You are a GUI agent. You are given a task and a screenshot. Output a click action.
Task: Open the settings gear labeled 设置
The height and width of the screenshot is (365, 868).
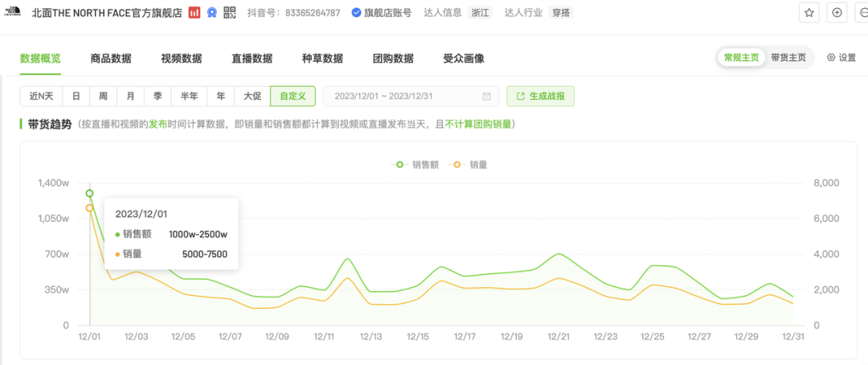(x=841, y=58)
